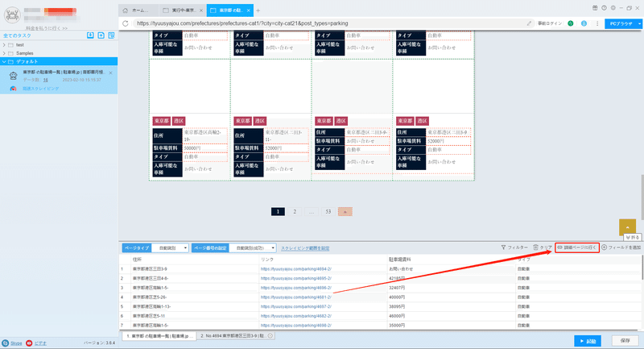The width and height of the screenshot is (644, 349).
Task: Open the ページ番号の設定 dropdown
Action: [x=253, y=248]
